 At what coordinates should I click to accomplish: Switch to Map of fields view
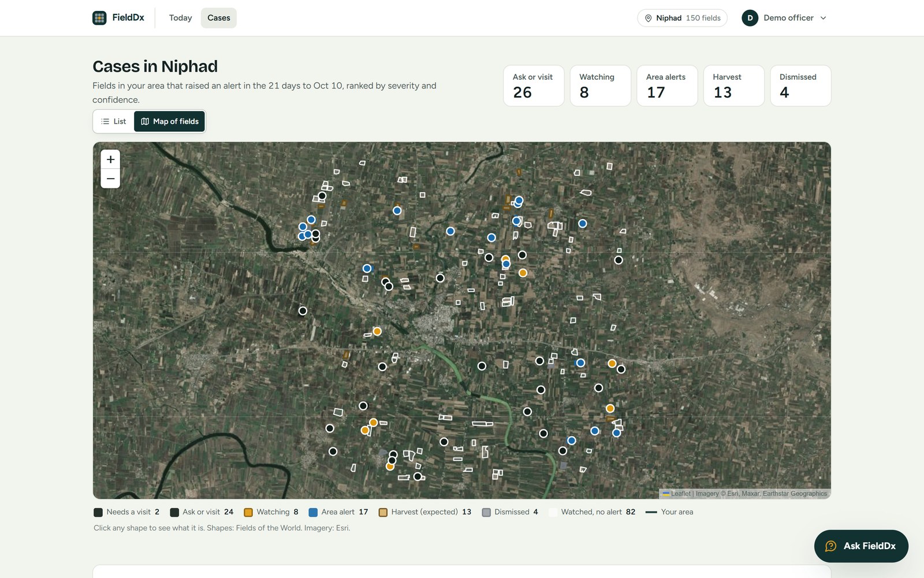pos(170,121)
